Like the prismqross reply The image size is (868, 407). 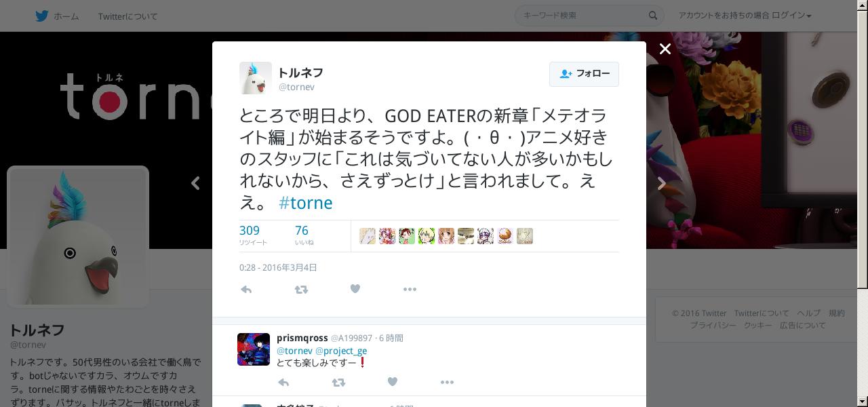[392, 382]
